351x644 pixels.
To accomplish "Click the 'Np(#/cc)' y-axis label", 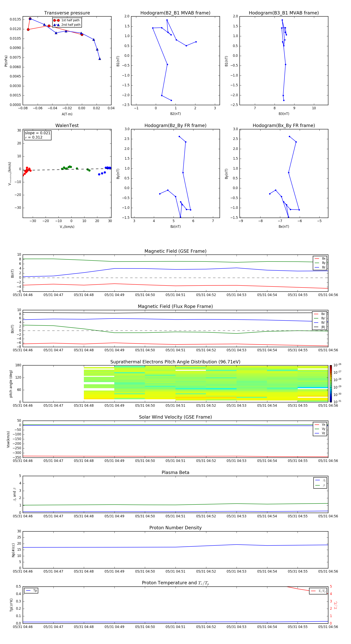I will coord(13,550).
